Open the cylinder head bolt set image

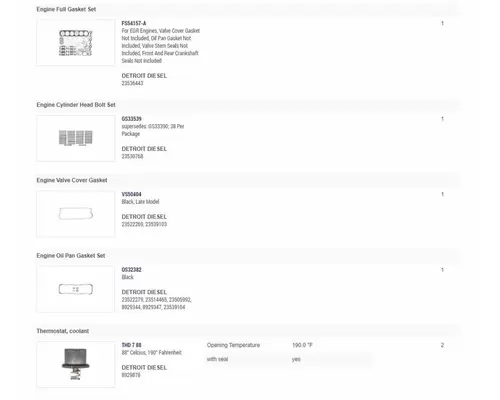pos(76,138)
